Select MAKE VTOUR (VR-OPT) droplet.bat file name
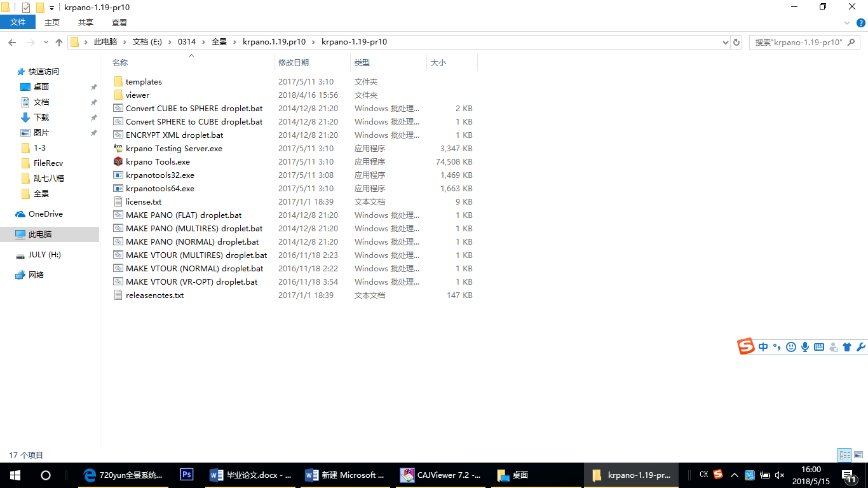Viewport: 868px width, 488px height. 192,281
